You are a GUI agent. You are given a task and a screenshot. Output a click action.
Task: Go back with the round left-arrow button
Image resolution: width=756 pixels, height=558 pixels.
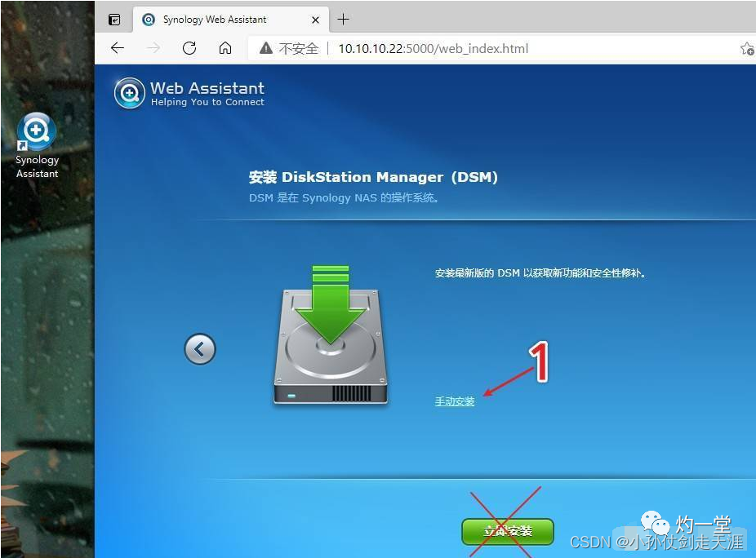(x=200, y=349)
